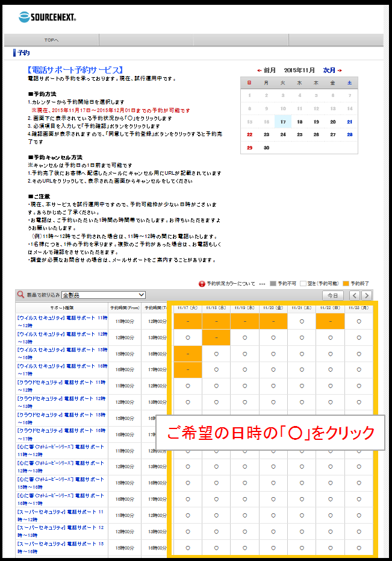Viewport: 392px width, 561px height.
Task: Click the magnifier icon beside 製品で絞り込み
Action: pyautogui.click(x=20, y=295)
